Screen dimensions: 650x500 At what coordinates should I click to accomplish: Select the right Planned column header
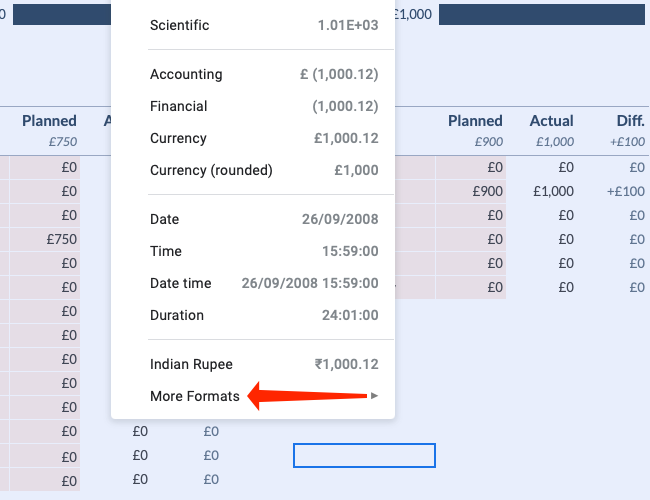[475, 121]
